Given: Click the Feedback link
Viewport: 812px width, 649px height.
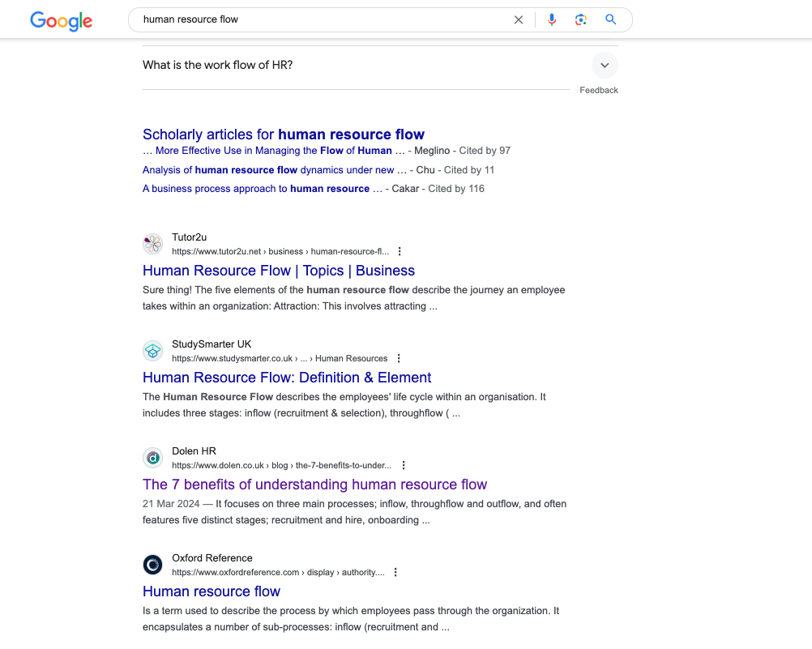Looking at the screenshot, I should tap(599, 90).
